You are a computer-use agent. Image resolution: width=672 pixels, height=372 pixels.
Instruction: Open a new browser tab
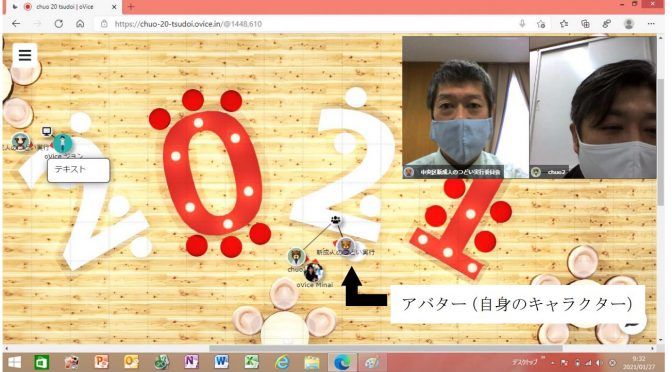[131, 7]
